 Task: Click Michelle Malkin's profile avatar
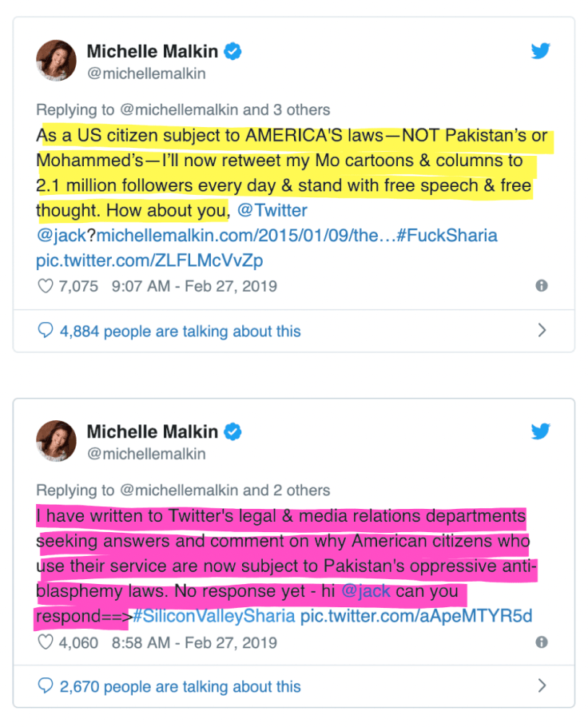click(56, 60)
